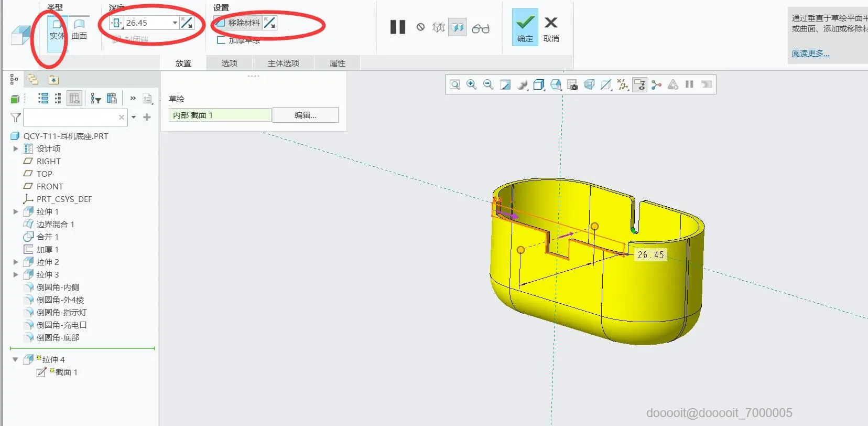Viewport: 868px width, 426px height.
Task: Click the 内部 截面 1 sketch collector
Action: (220, 115)
